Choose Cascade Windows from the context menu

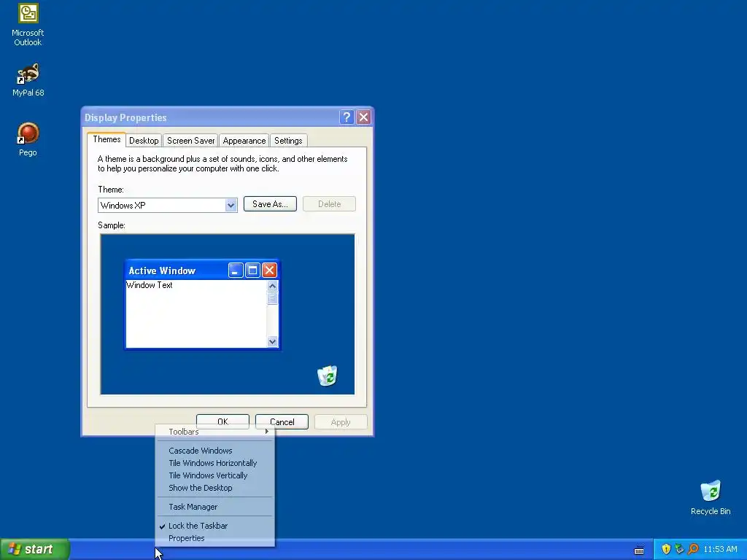tap(216, 451)
